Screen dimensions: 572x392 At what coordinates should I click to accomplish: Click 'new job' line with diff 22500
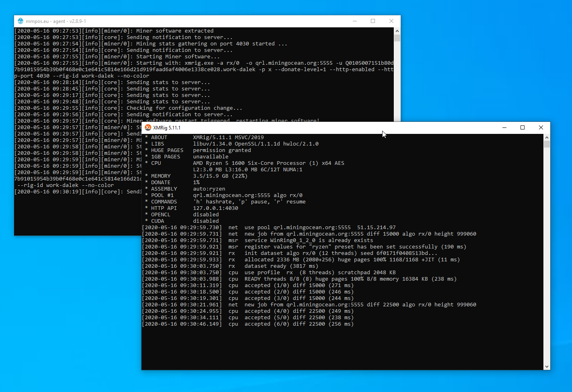pyautogui.click(x=309, y=304)
